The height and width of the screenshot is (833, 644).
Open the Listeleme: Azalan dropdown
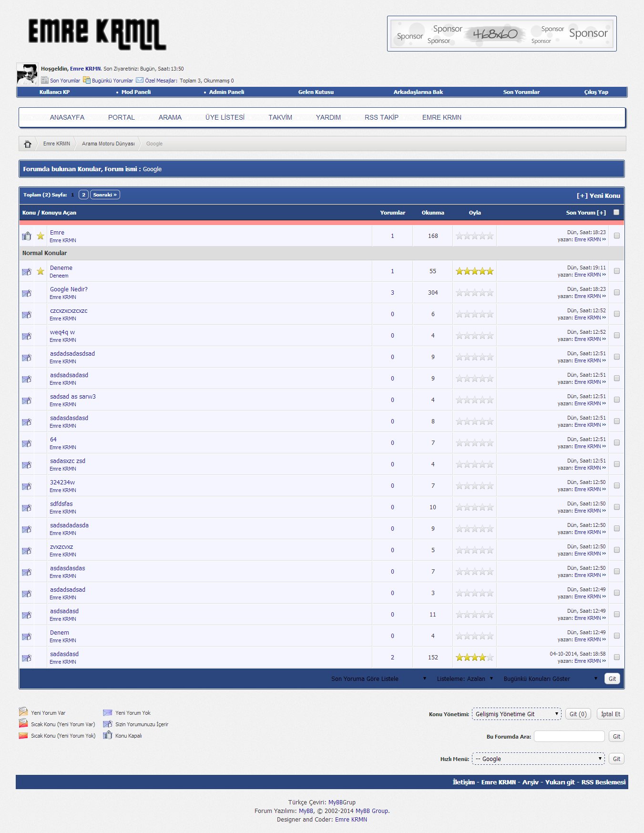tap(465, 679)
